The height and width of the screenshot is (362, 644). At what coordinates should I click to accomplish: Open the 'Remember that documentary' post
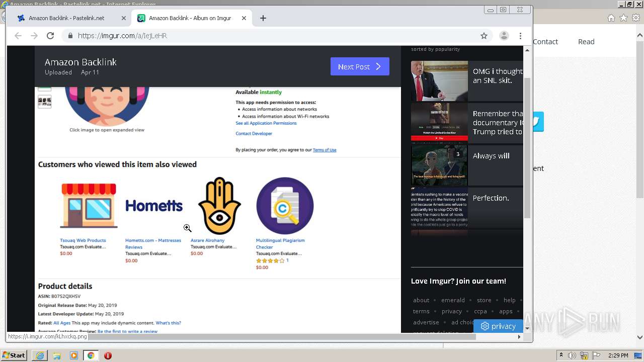(x=467, y=123)
